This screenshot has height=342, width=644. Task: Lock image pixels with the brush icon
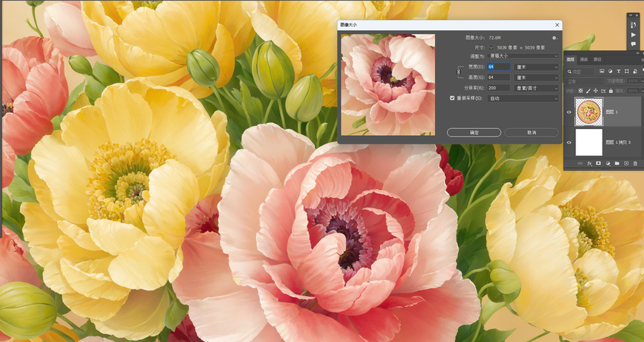[x=588, y=91]
